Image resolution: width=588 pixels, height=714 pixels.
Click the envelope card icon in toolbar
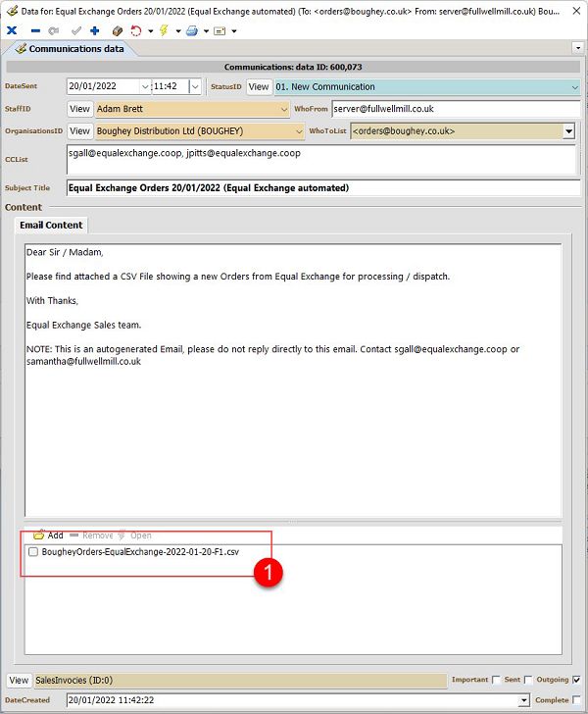[x=220, y=31]
